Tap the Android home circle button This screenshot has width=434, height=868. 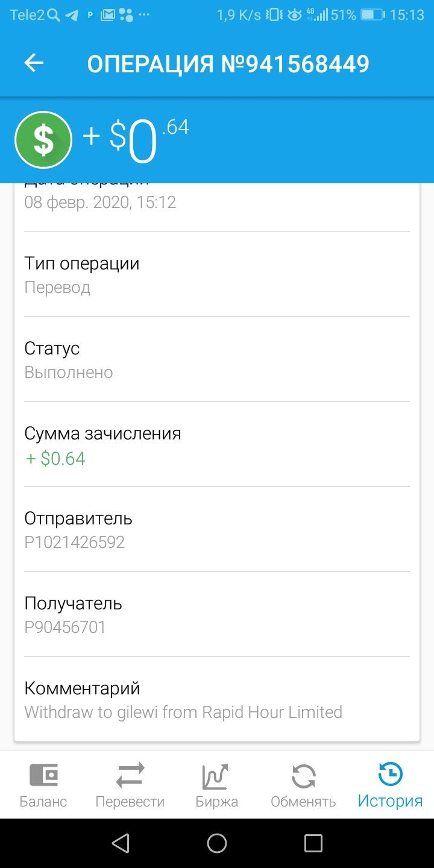[217, 843]
